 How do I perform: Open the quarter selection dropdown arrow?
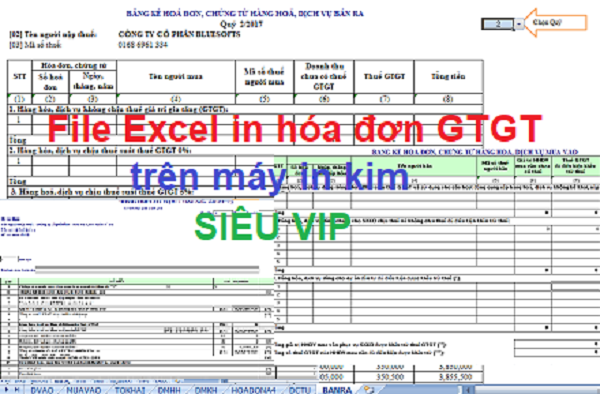(519, 24)
